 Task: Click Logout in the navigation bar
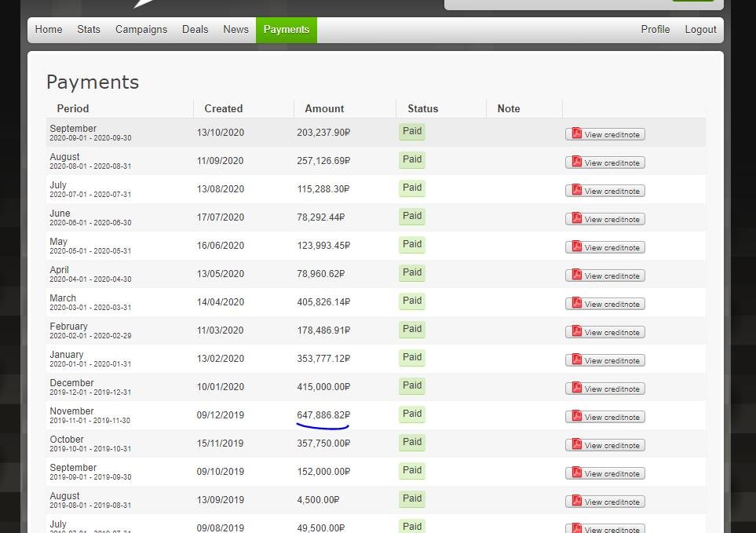pyautogui.click(x=700, y=30)
